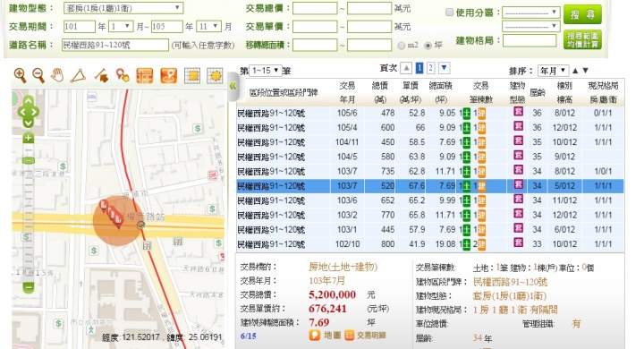
Task: Pick the distance measure line tool
Action: 100,76
